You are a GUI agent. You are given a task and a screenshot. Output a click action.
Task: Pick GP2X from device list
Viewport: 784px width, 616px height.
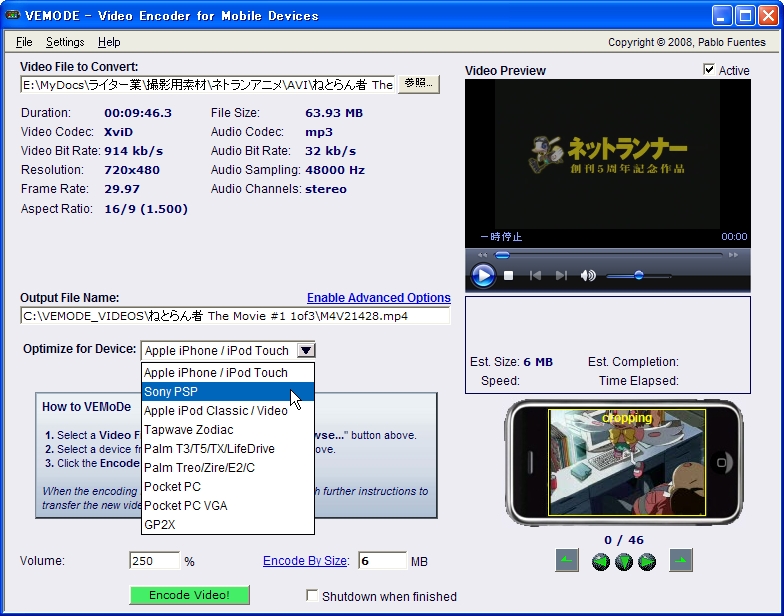pos(228,524)
